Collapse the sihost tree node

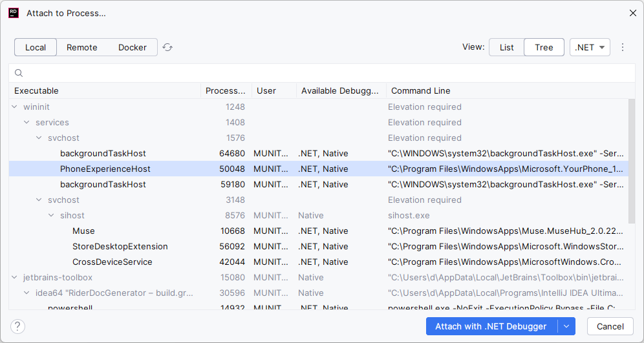[52, 215]
